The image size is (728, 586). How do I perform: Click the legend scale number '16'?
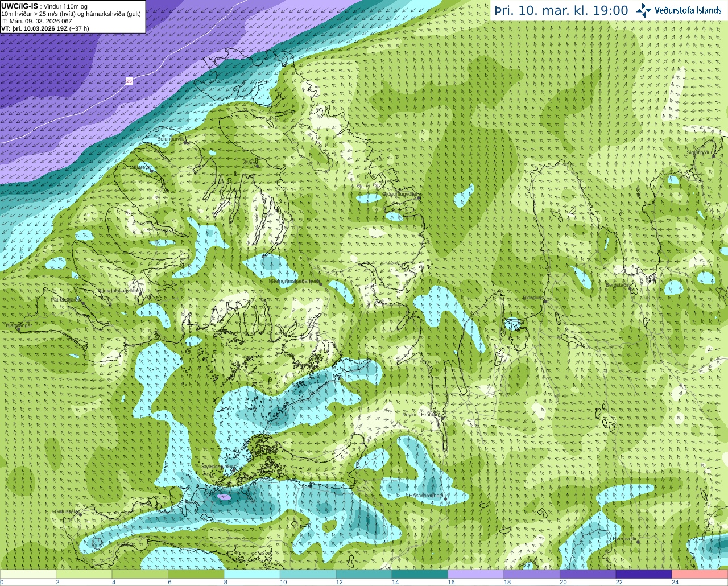451,582
